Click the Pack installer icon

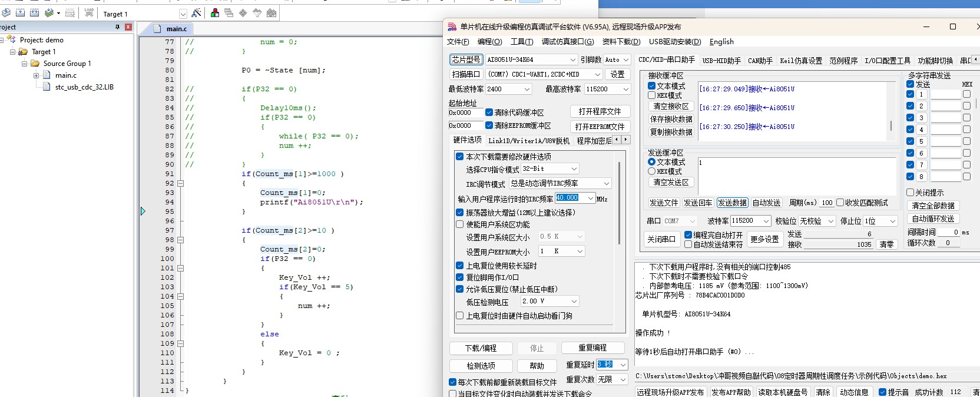click(x=272, y=13)
